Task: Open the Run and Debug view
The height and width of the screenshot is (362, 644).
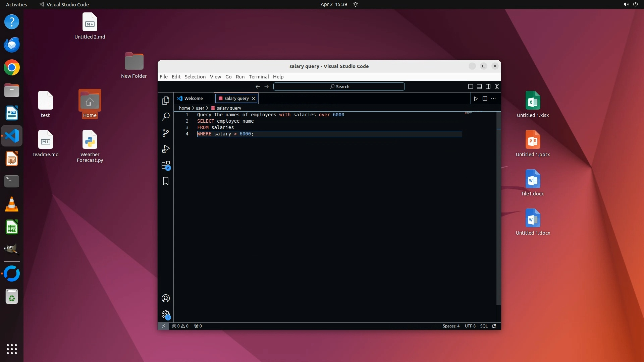Action: pyautogui.click(x=166, y=149)
